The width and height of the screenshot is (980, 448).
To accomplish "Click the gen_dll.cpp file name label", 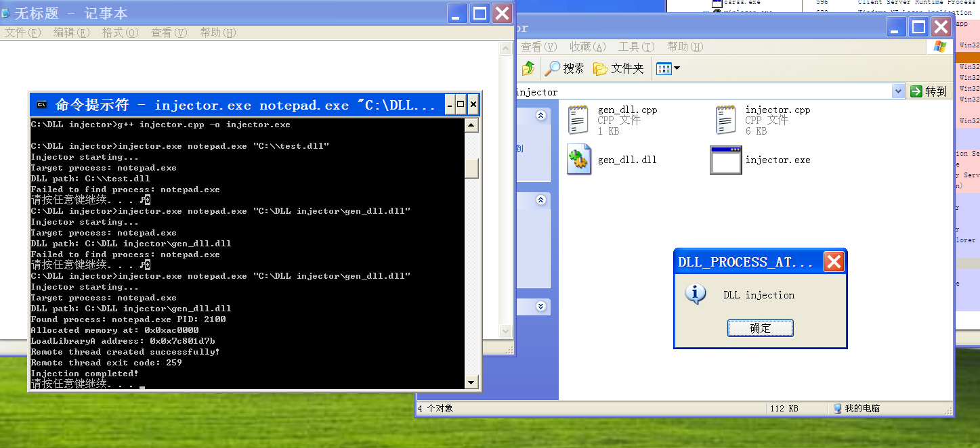I will click(x=627, y=110).
